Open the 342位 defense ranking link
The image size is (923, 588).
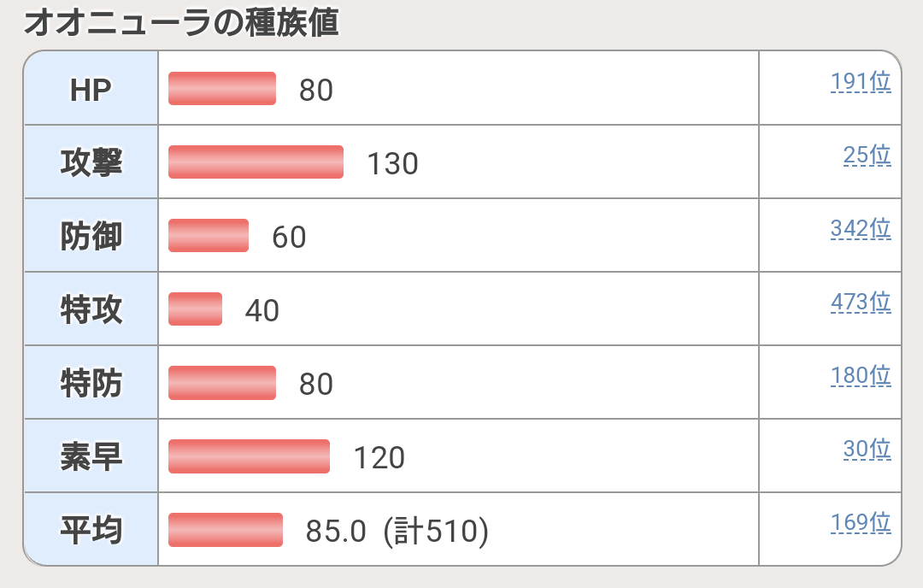[860, 229]
